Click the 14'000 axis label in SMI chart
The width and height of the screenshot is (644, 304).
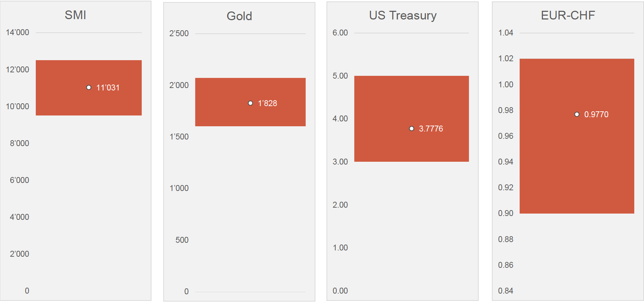pyautogui.click(x=17, y=32)
